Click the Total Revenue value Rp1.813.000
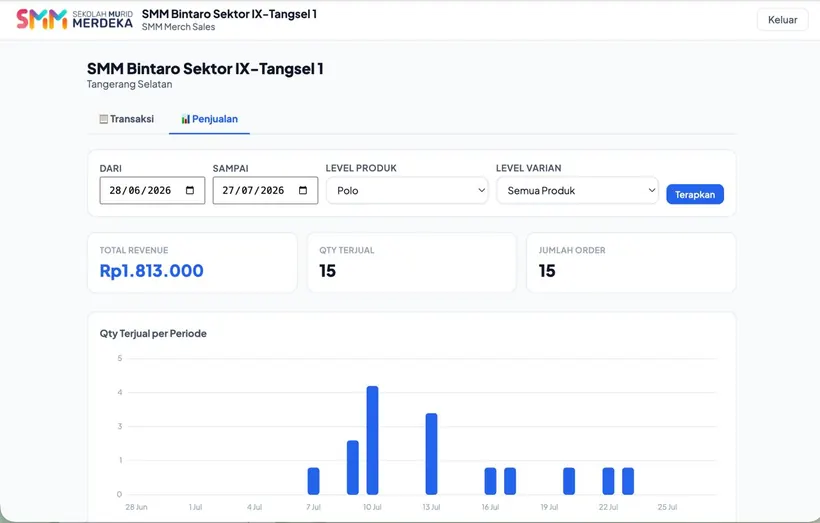The width and height of the screenshot is (820, 523). pyautogui.click(x=152, y=271)
